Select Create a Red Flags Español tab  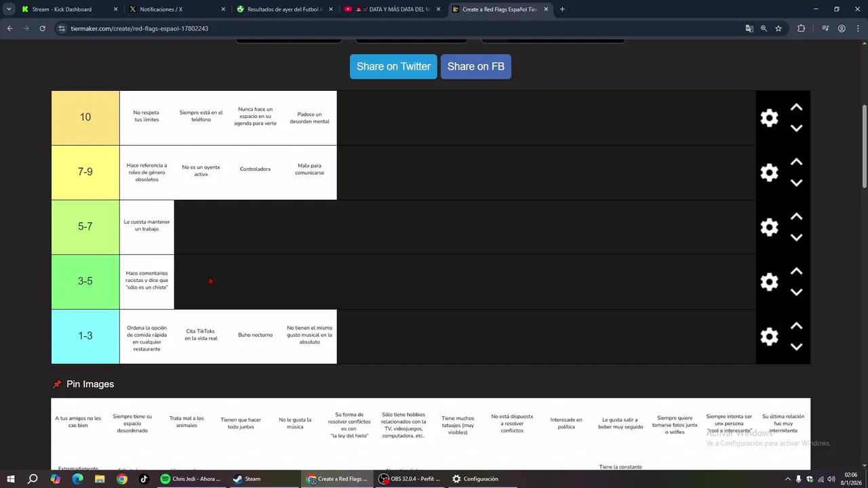(x=500, y=9)
